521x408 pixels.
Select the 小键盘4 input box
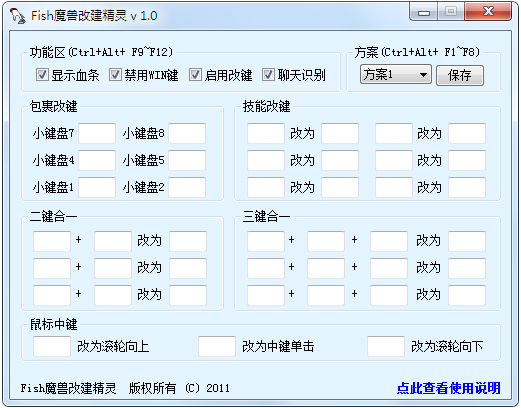coord(97,160)
